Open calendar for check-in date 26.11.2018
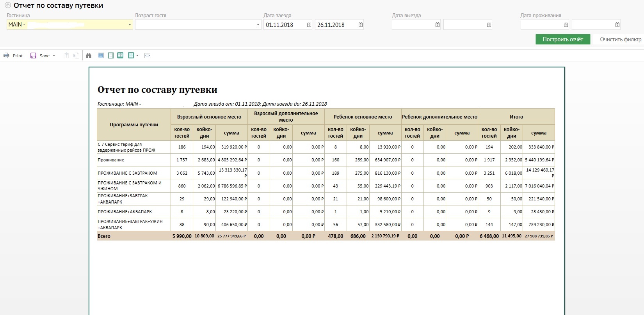This screenshot has height=315, width=644. coord(360,25)
